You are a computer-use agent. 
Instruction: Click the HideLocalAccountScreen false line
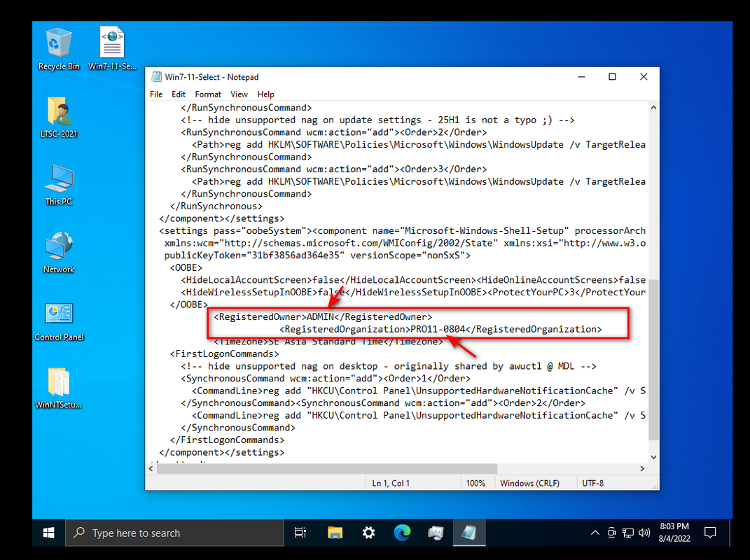(412, 280)
